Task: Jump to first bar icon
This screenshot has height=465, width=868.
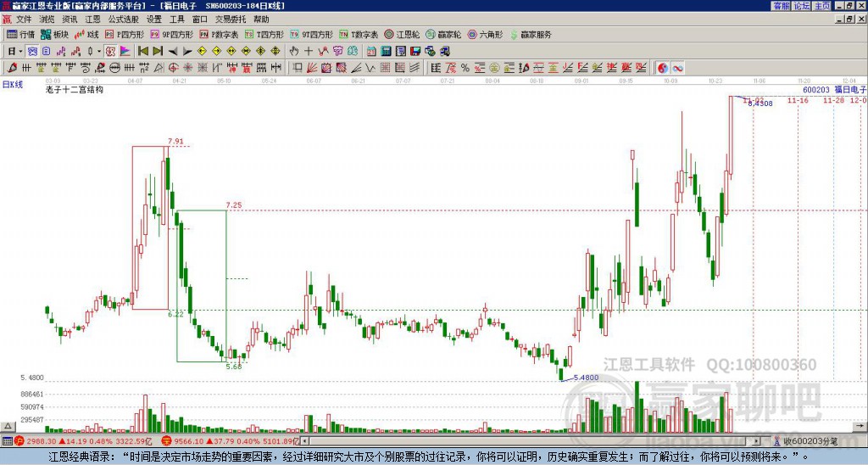Action: (x=142, y=52)
